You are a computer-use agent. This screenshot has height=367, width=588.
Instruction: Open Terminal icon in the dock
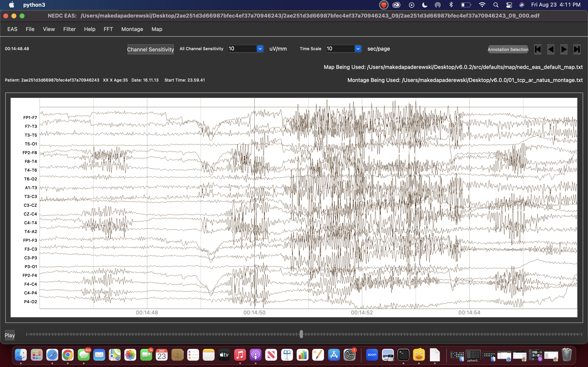[x=403, y=355]
